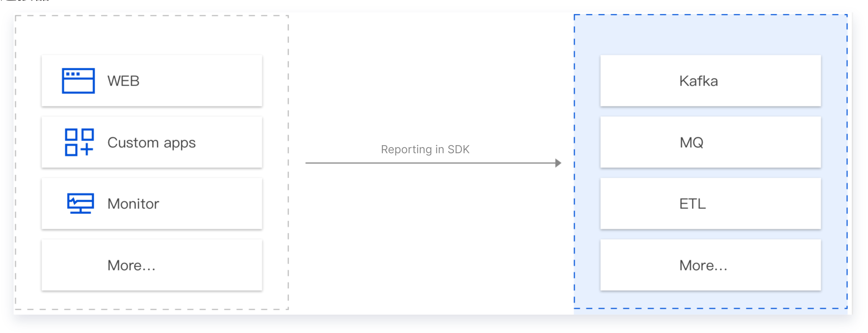Viewport: 868px width, 333px height.
Task: Select the WEB text label
Action: (x=123, y=81)
